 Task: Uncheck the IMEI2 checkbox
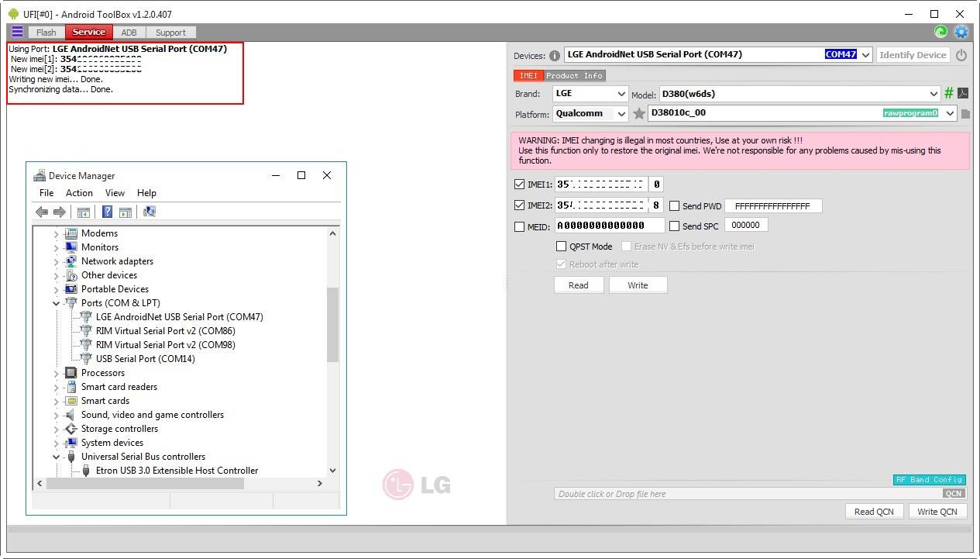519,205
